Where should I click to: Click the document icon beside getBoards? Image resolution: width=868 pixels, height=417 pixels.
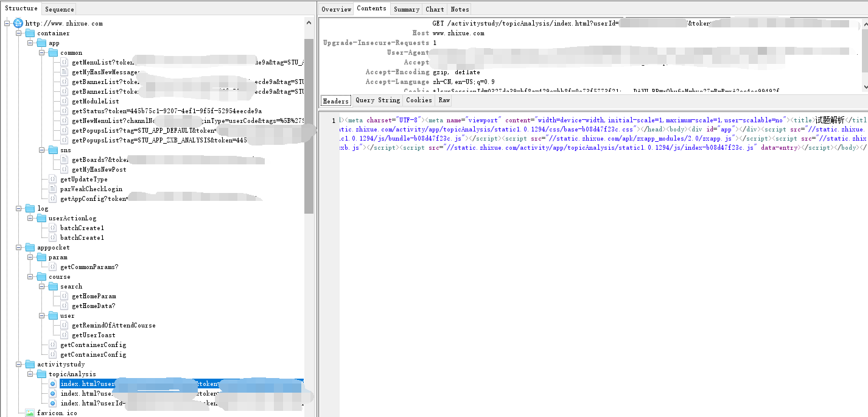pyautogui.click(x=65, y=159)
